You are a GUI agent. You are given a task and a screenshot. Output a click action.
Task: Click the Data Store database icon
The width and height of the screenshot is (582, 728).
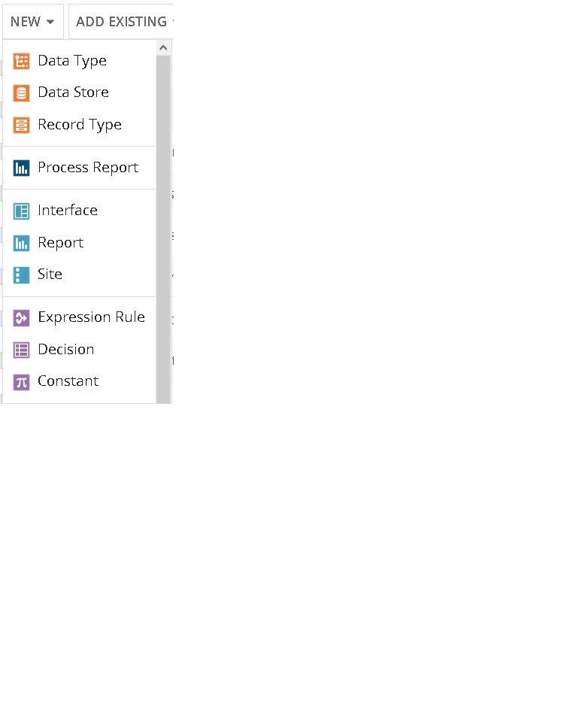[21, 93]
